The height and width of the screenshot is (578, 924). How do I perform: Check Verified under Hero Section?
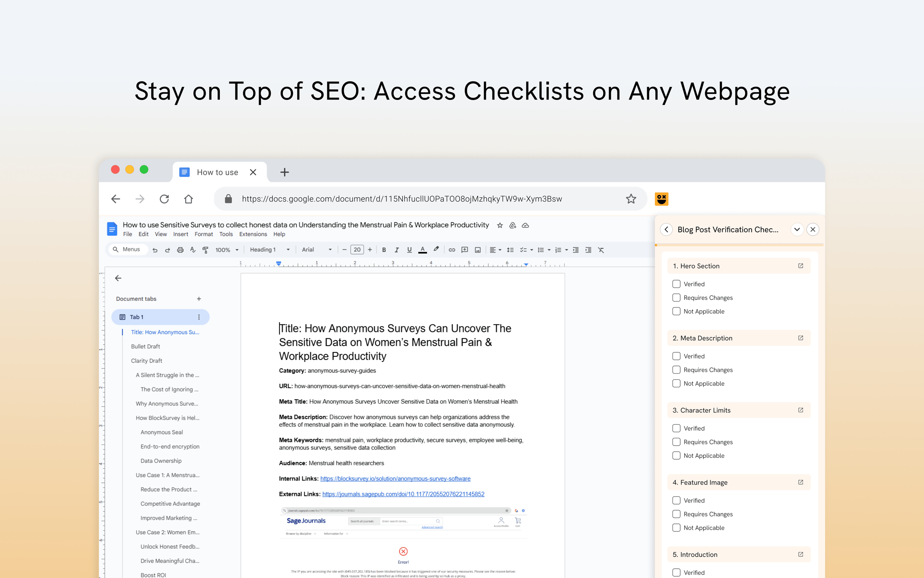click(x=676, y=284)
